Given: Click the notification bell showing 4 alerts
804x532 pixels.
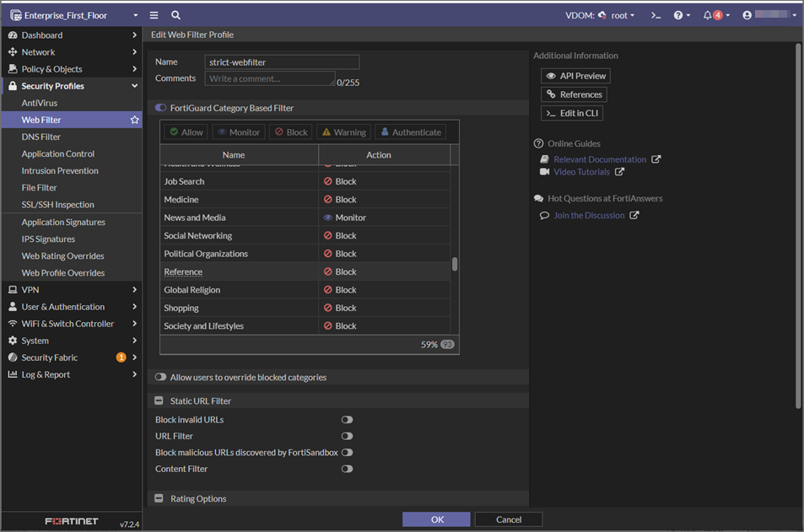Looking at the screenshot, I should (705, 14).
